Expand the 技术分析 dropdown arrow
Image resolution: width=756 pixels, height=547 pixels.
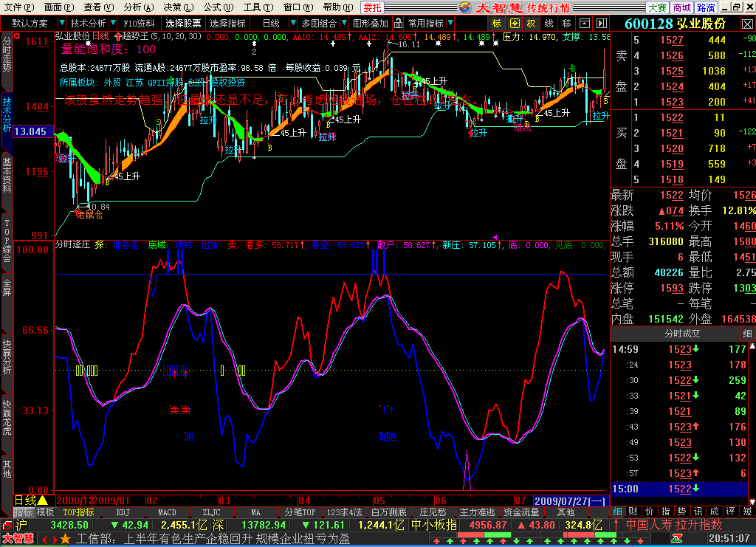coord(113,23)
